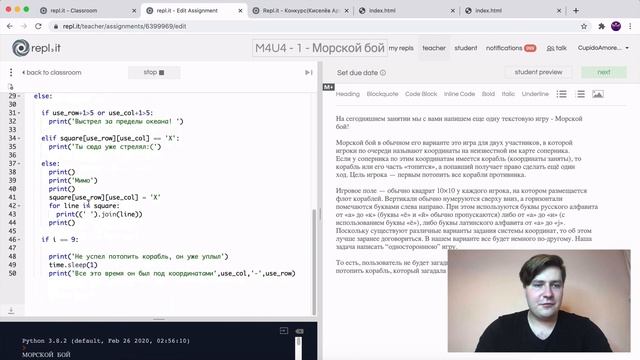Click the time.sleep(1) code line
Image resolution: width=640 pixels, height=360 pixels.
click(x=73, y=265)
